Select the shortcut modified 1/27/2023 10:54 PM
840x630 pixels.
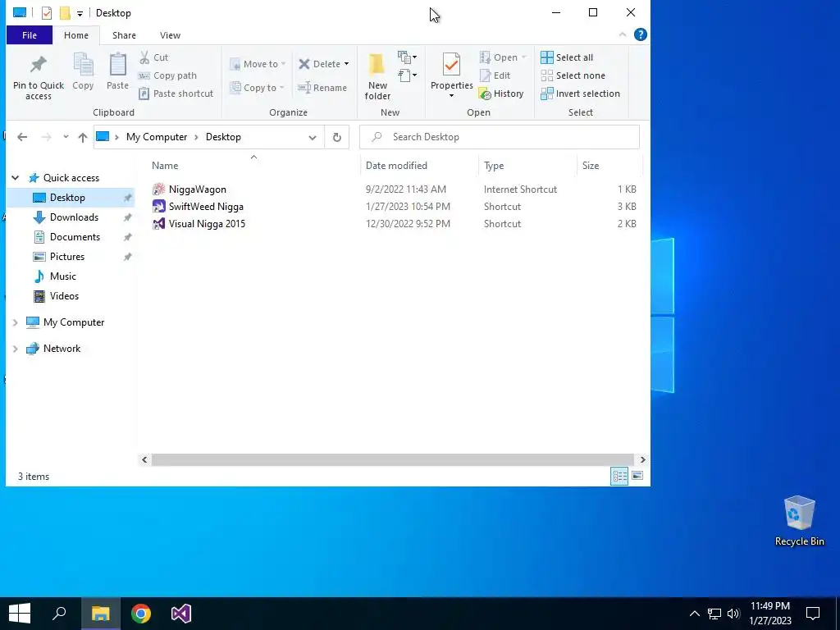395,206
